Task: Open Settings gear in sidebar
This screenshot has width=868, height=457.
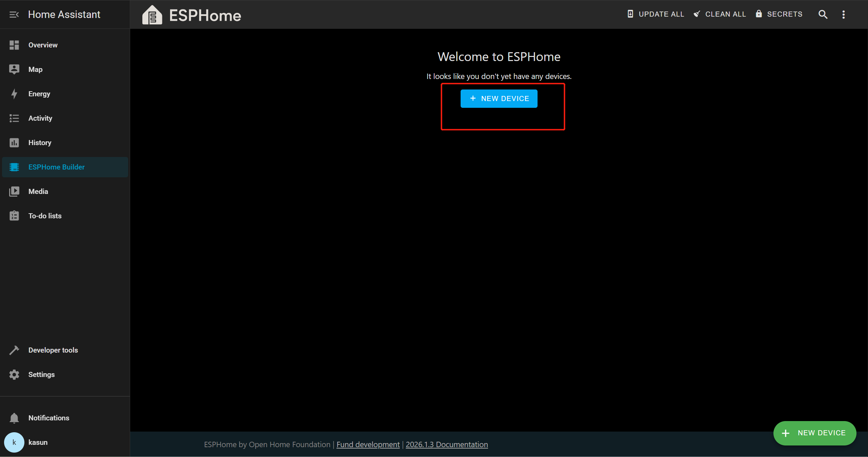Action: (14, 375)
